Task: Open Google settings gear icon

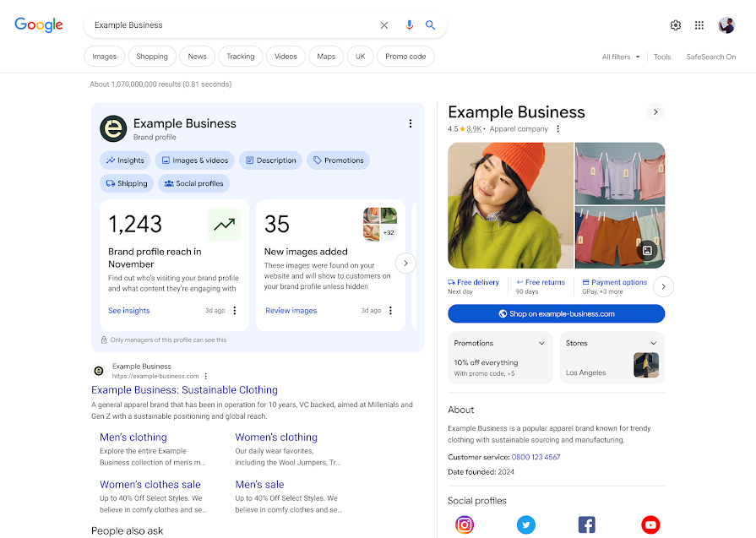Action: point(676,25)
